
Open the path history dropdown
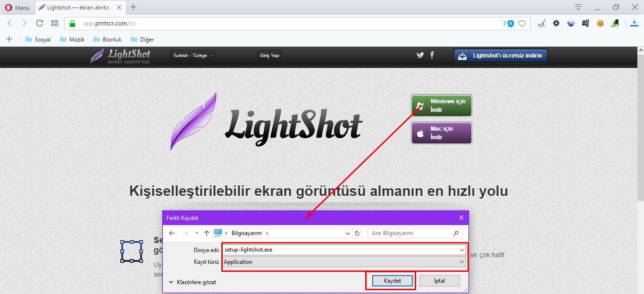348,233
